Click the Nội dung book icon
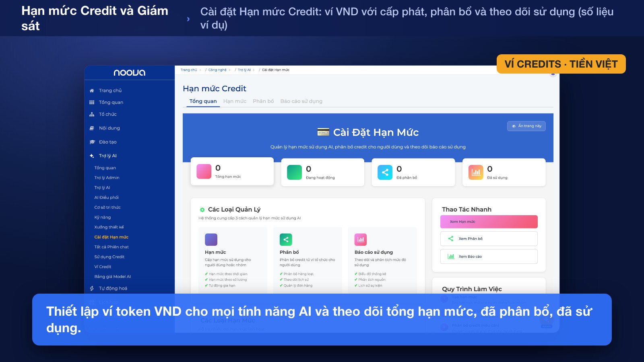 [92, 128]
